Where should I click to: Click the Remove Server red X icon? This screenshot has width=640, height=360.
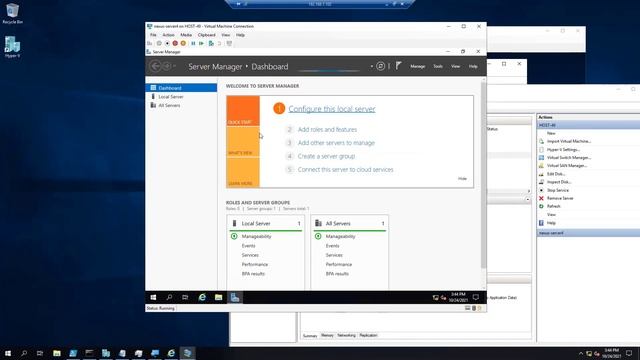tap(541, 198)
